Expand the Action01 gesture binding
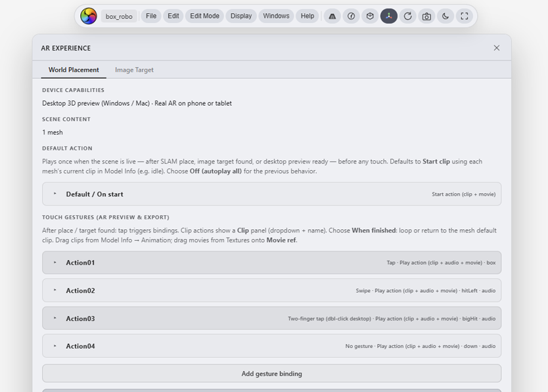Screen dimensions: 548x392 (x=272, y=263)
